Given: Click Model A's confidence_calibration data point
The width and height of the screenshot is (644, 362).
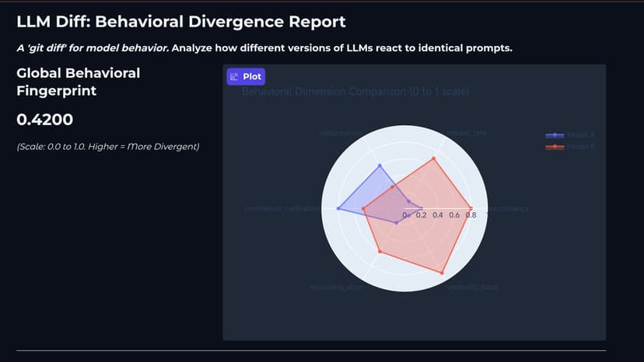Looking at the screenshot, I should (x=338, y=208).
